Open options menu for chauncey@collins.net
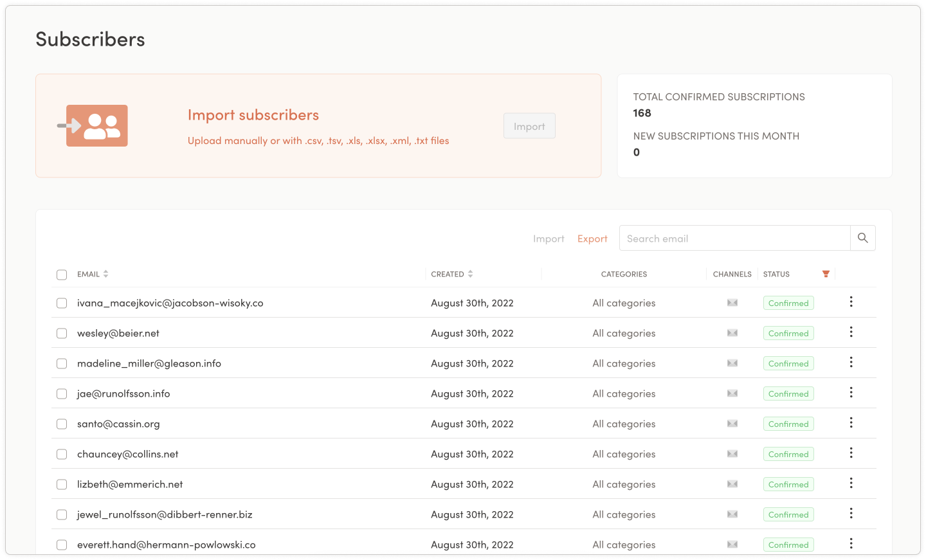The width and height of the screenshot is (926, 560). pos(851,453)
